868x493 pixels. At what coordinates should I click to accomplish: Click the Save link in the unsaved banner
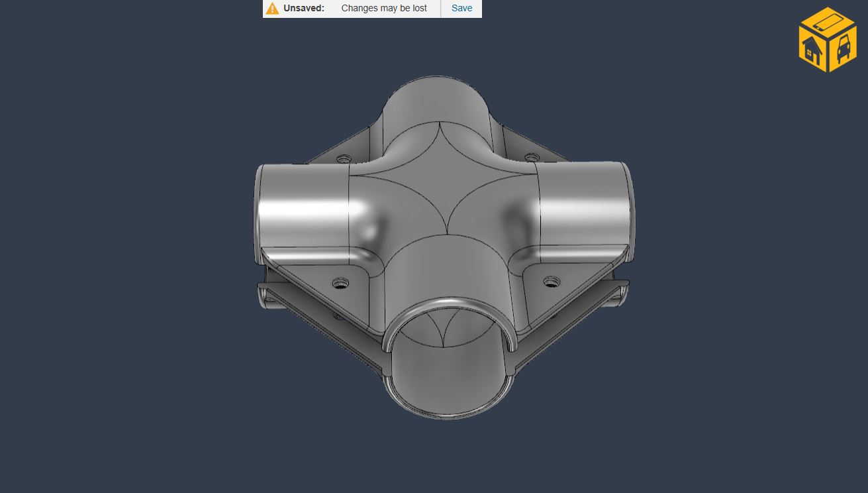coord(461,9)
